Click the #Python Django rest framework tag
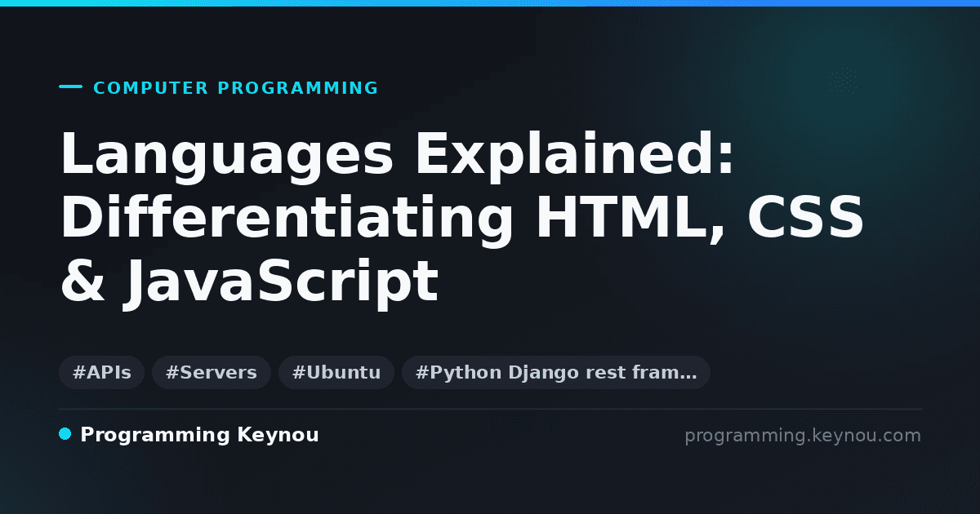Screen dimensions: 980x514 (x=556, y=373)
